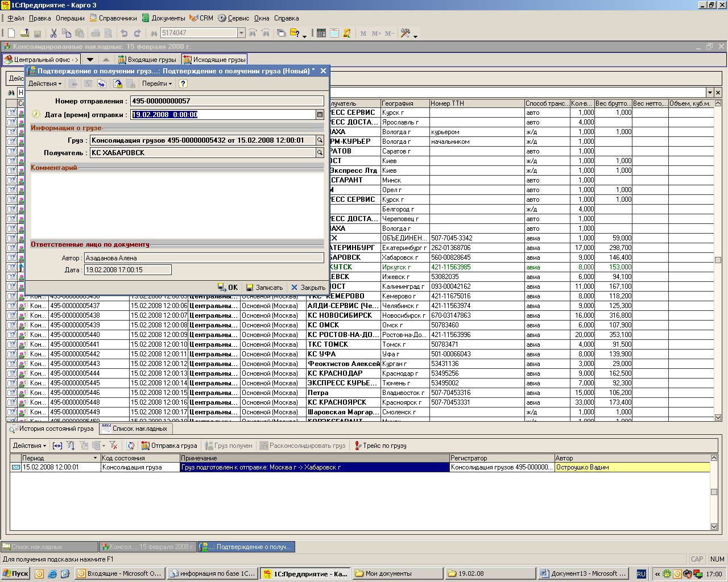Switch to Мои документы taskbar window
This screenshot has height=582, width=728.
tap(396, 573)
